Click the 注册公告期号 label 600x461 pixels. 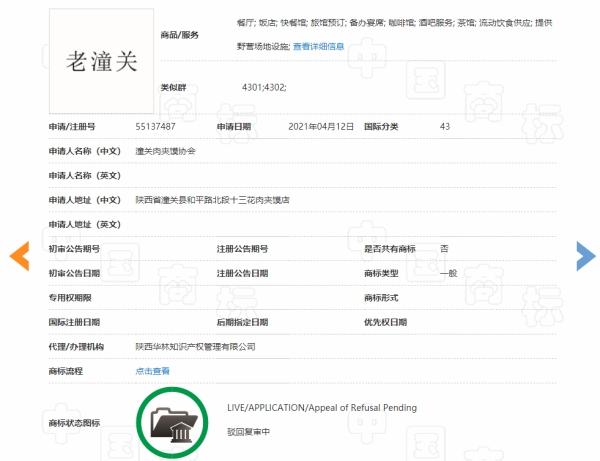(x=242, y=249)
